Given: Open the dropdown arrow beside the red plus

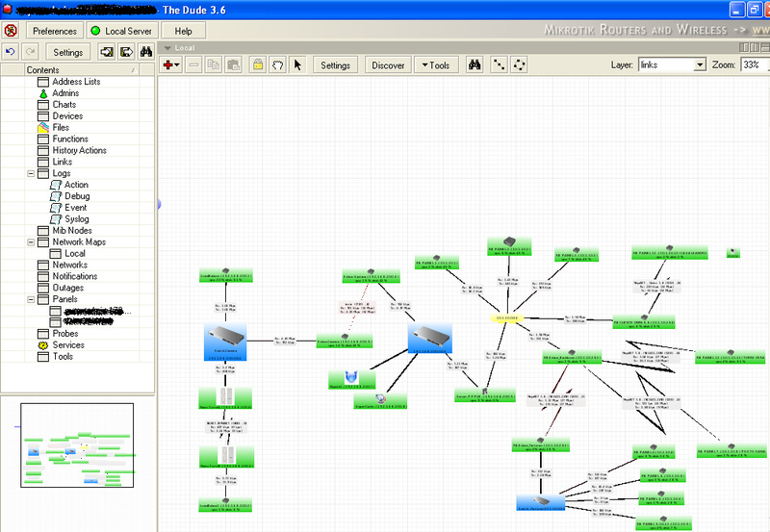Looking at the screenshot, I should [x=177, y=64].
